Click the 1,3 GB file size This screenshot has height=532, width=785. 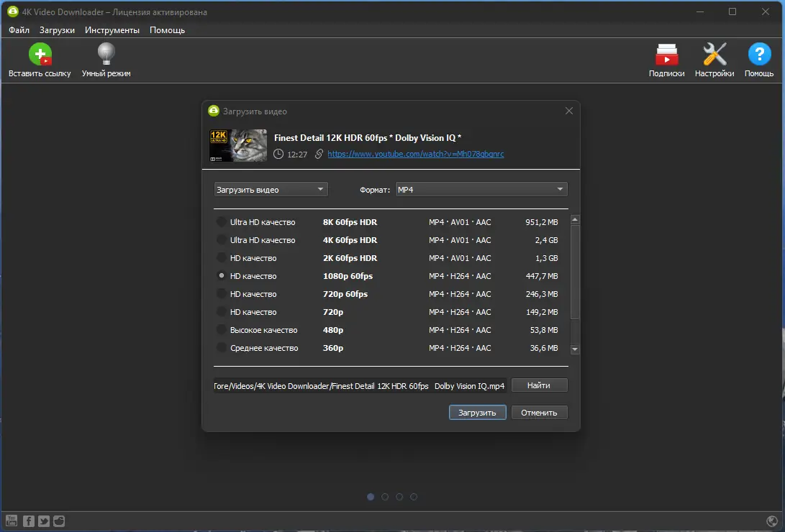(546, 258)
